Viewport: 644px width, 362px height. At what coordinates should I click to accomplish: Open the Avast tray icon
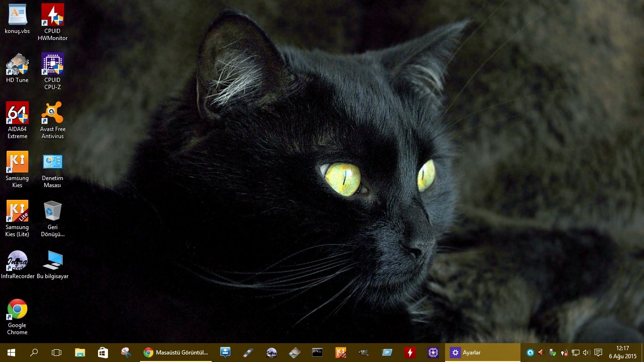[530, 353]
